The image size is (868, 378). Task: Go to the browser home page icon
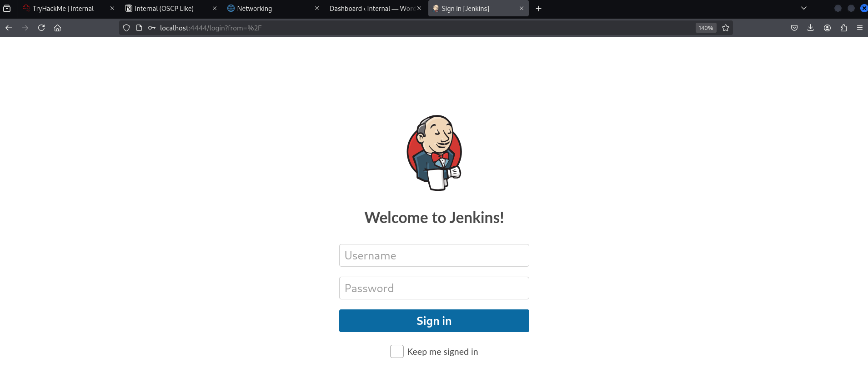tap(57, 28)
